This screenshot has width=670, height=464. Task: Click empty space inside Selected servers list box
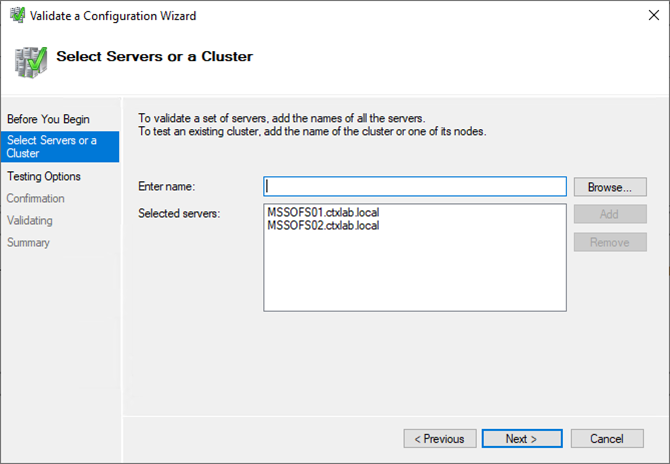coord(415,275)
